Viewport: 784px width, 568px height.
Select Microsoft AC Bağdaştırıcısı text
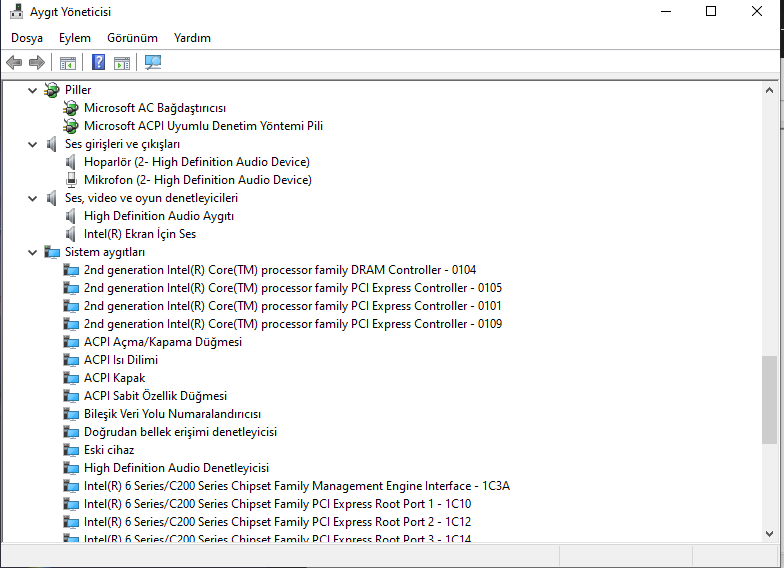(x=155, y=108)
